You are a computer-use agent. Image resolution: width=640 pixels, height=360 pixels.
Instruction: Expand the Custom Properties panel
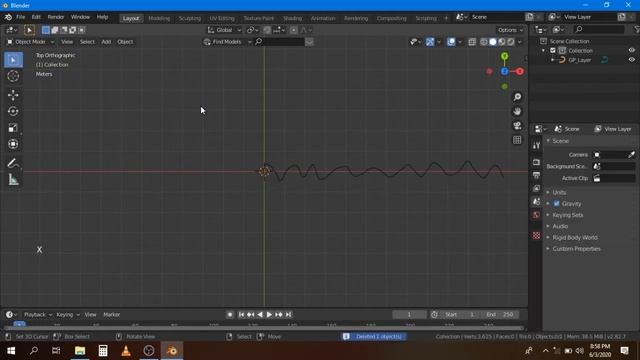tap(576, 249)
